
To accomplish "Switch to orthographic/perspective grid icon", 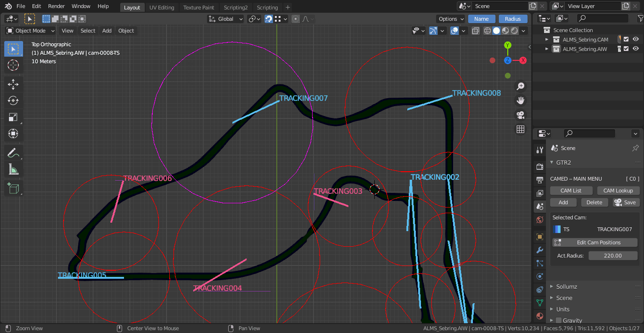I will pos(520,129).
